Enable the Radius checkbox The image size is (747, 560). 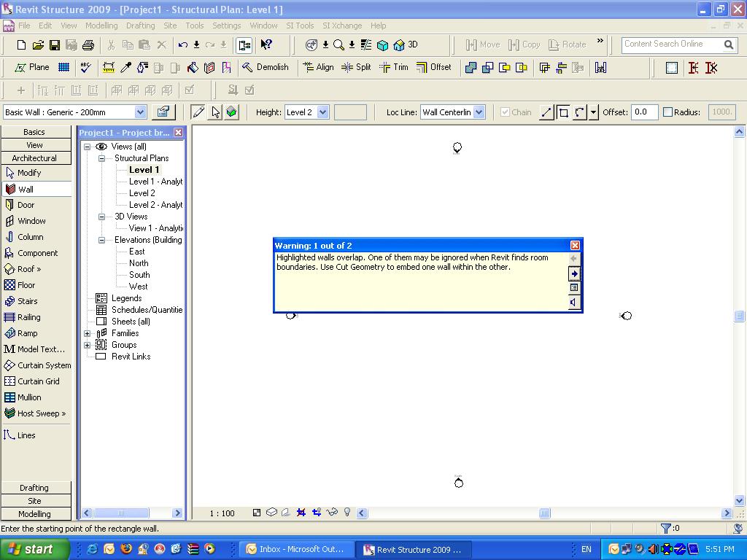[667, 112]
